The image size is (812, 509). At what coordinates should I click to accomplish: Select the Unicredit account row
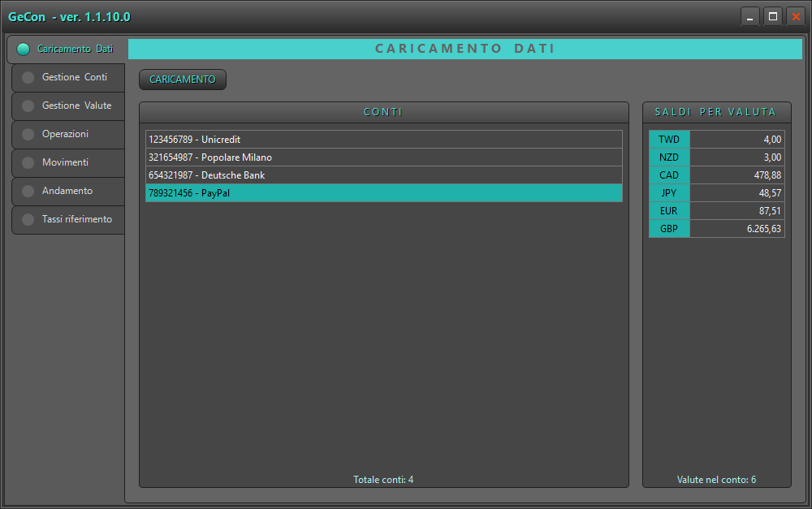point(383,140)
